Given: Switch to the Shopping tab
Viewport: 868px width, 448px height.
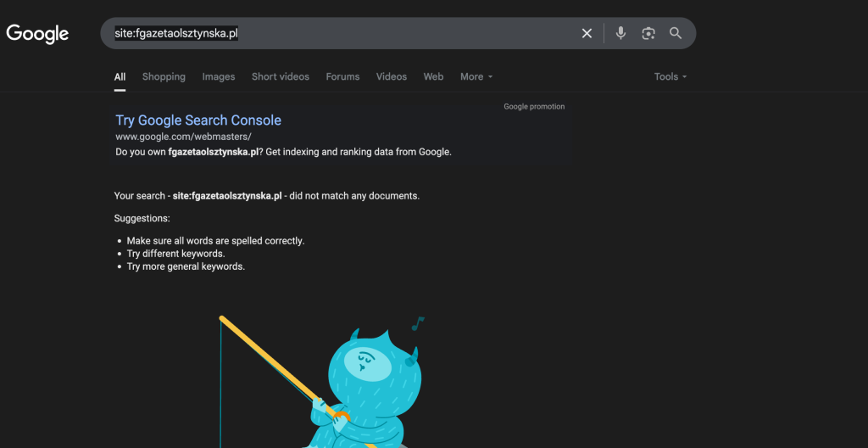Looking at the screenshot, I should click(x=164, y=76).
